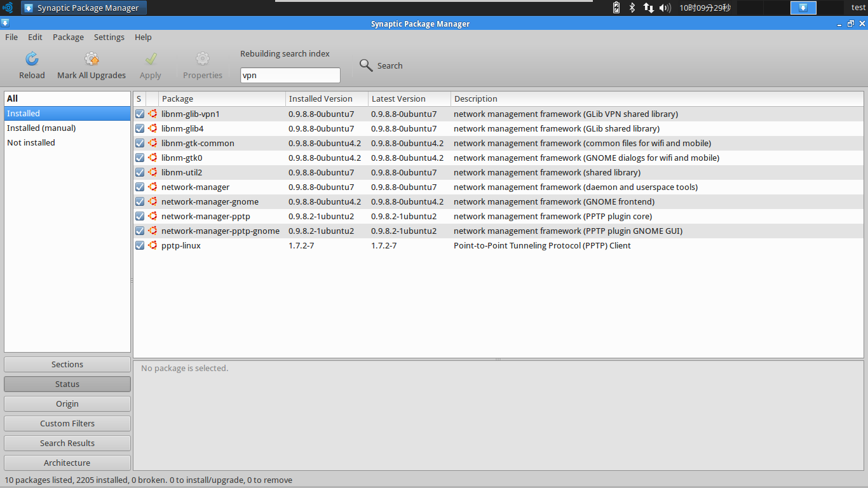The height and width of the screenshot is (488, 868).
Task: Click the Synaptic Package Manager taskbar button
Action: click(x=84, y=8)
